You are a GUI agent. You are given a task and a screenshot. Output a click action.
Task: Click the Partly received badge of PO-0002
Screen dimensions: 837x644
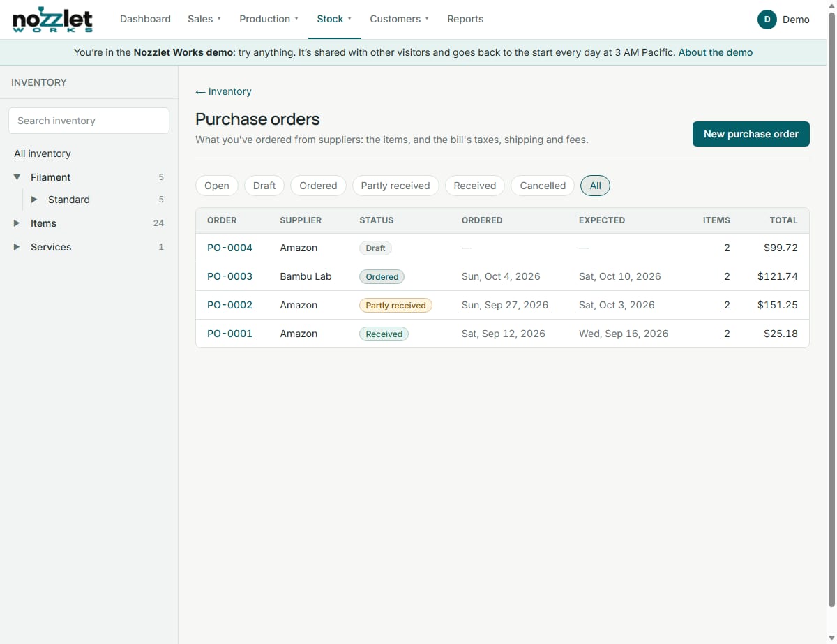[395, 305]
